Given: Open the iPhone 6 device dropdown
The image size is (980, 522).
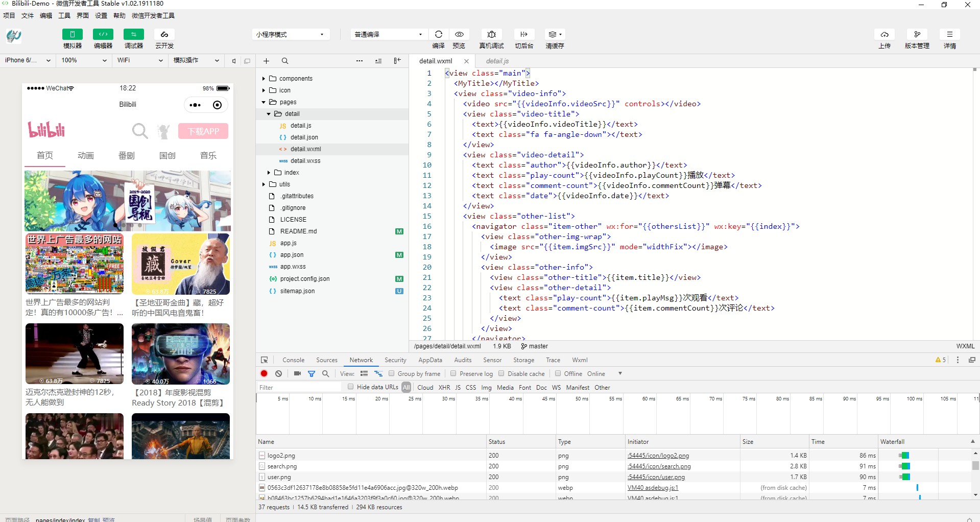Looking at the screenshot, I should [x=28, y=60].
